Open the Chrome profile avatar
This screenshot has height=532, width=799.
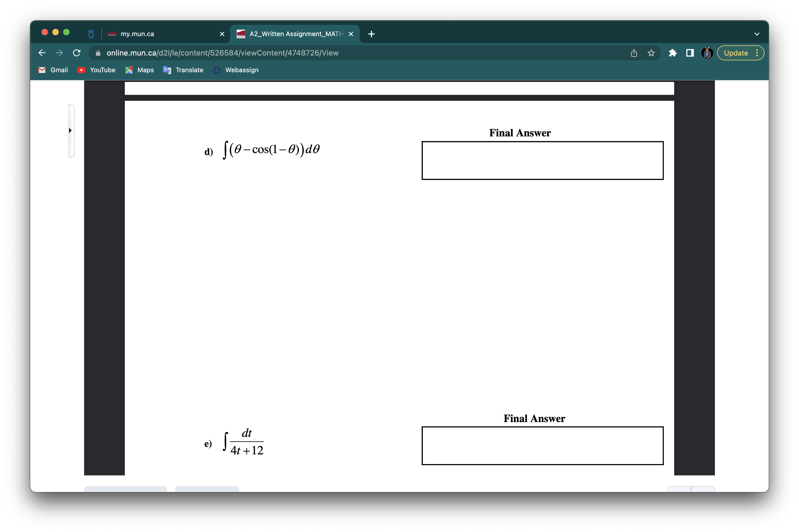click(707, 53)
